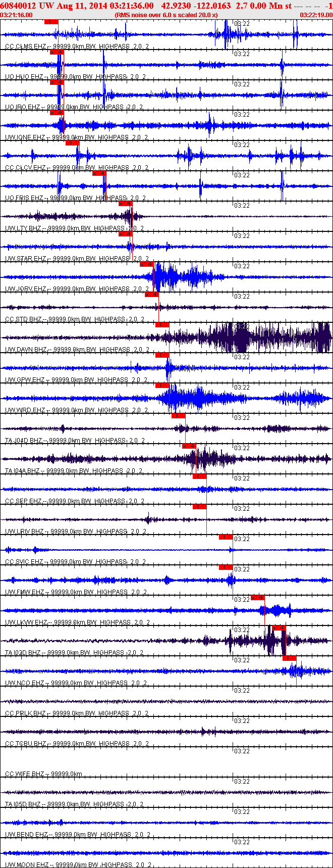Click the red pick marker on UW.LRIV trace

click(x=199, y=507)
